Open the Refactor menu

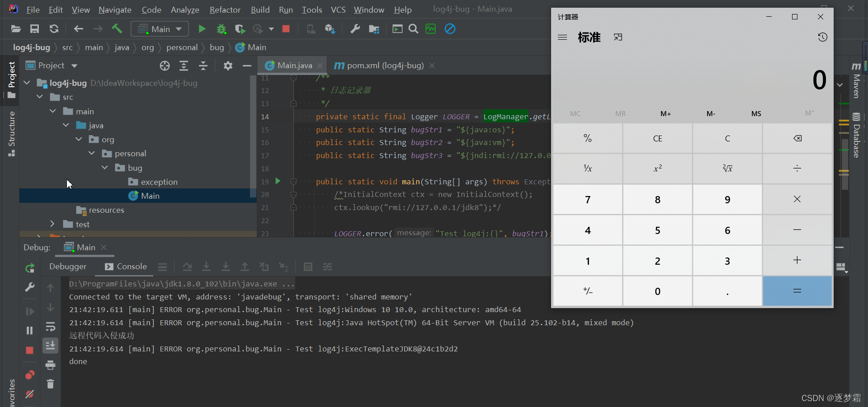pyautogui.click(x=225, y=9)
